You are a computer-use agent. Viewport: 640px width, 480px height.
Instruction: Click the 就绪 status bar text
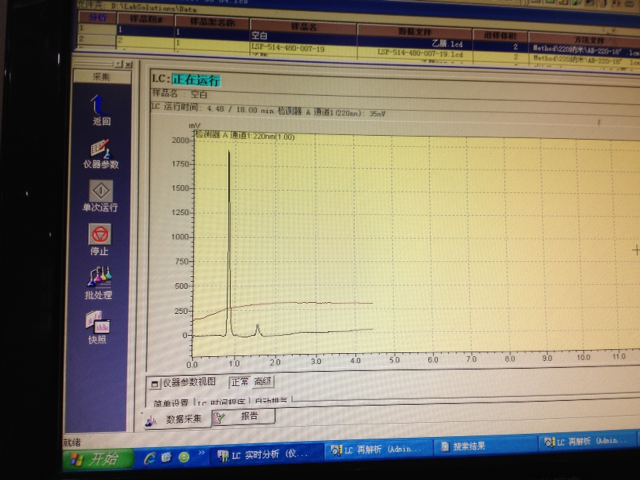pyautogui.click(x=72, y=442)
